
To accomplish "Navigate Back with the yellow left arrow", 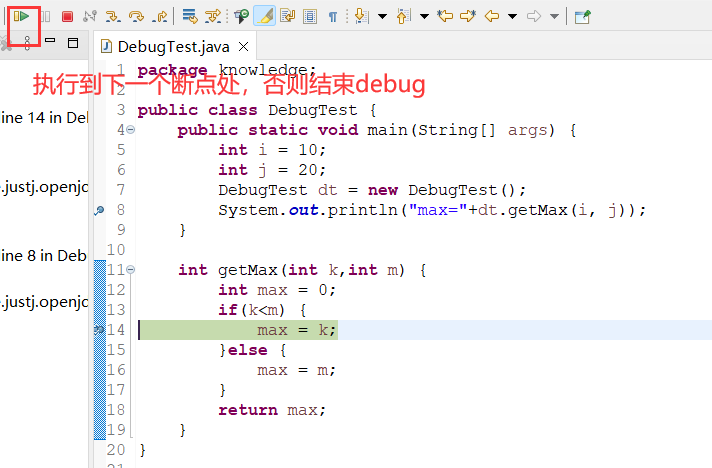I will [x=492, y=17].
